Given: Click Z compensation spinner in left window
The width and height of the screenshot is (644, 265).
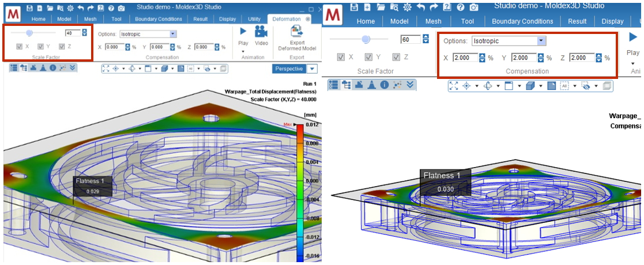Looking at the screenshot, I should pos(218,47).
